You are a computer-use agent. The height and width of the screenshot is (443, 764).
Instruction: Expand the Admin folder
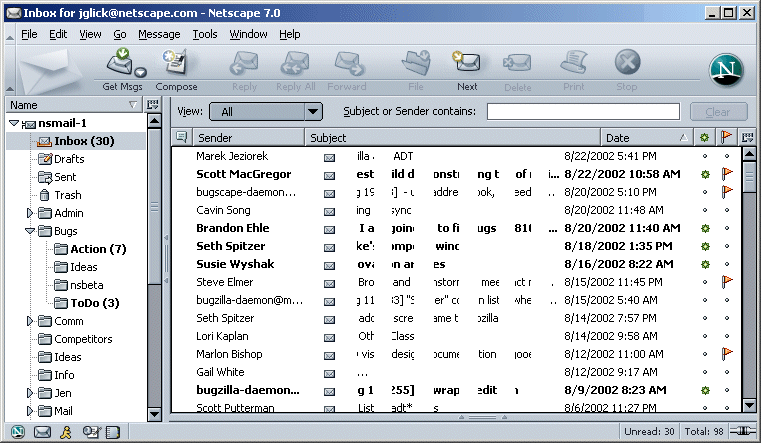click(30, 213)
